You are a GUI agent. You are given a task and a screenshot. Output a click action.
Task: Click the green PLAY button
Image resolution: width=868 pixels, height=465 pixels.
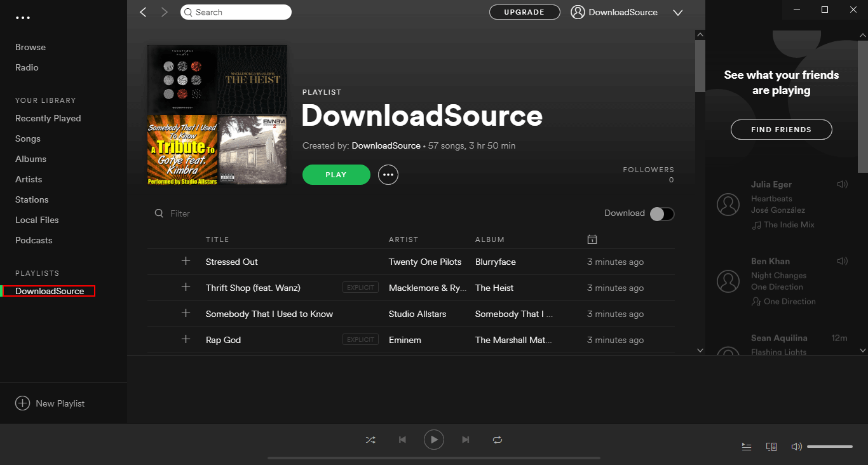click(x=336, y=175)
